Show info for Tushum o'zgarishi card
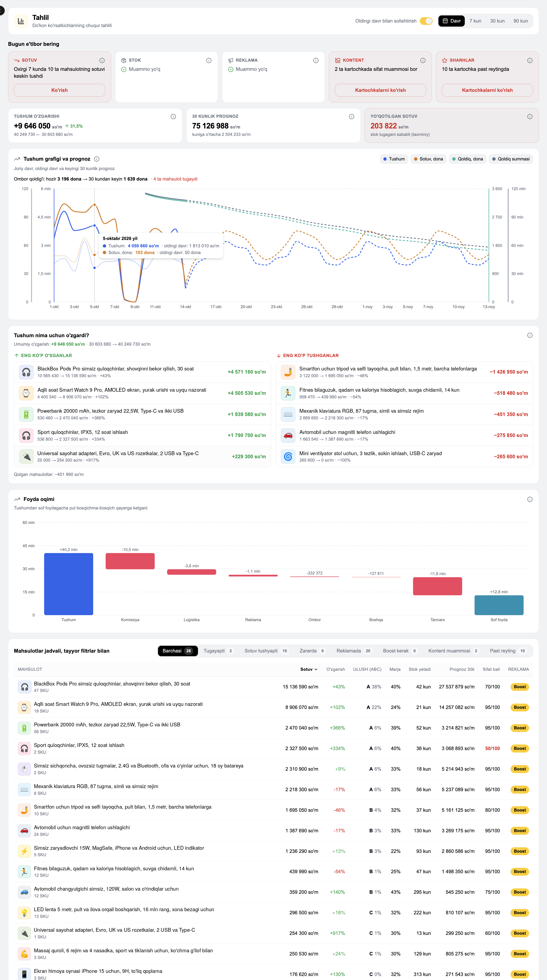547x980 pixels. point(173,116)
